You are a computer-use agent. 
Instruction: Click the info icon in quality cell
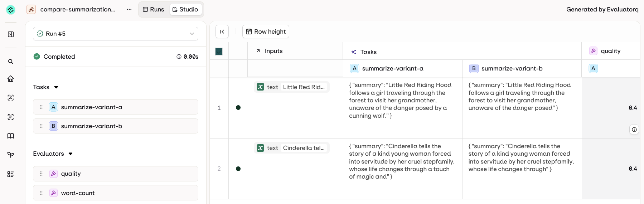click(634, 130)
